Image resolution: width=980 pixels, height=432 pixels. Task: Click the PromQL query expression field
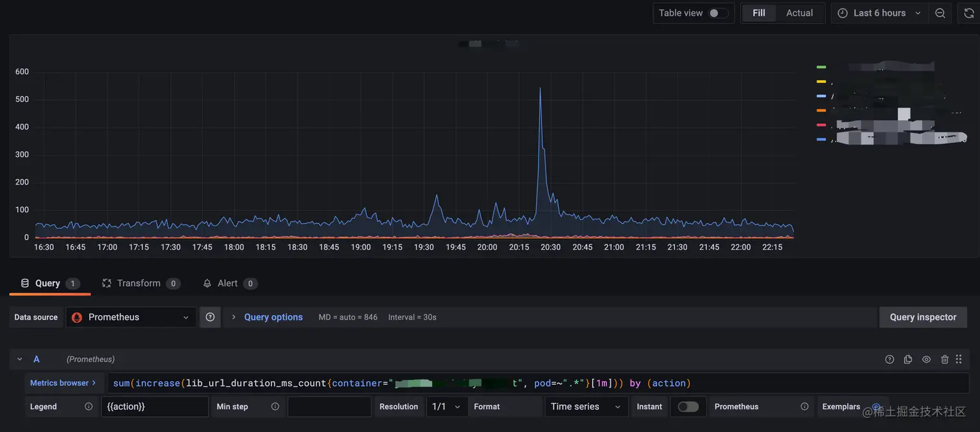(x=538, y=383)
